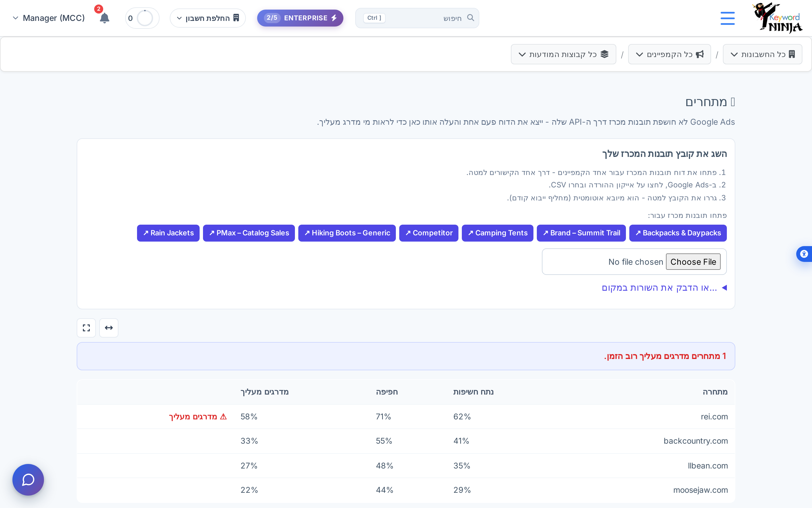
Task: Expand table width with arrows icon
Action: (x=109, y=328)
